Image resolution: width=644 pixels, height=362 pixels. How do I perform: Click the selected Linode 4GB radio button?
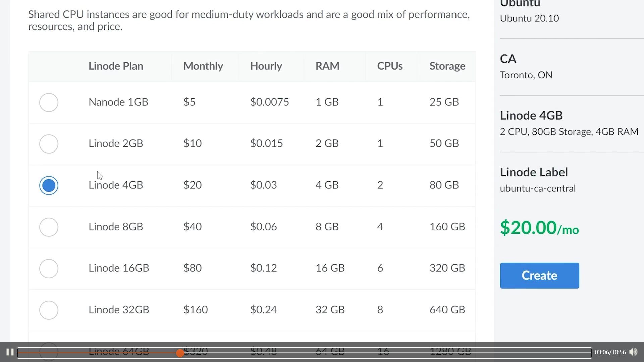click(x=49, y=185)
